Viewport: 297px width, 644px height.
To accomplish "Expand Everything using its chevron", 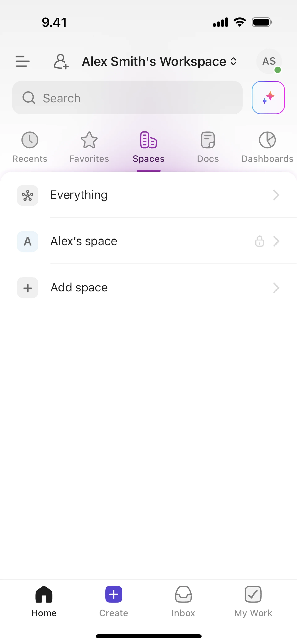I will (x=276, y=195).
